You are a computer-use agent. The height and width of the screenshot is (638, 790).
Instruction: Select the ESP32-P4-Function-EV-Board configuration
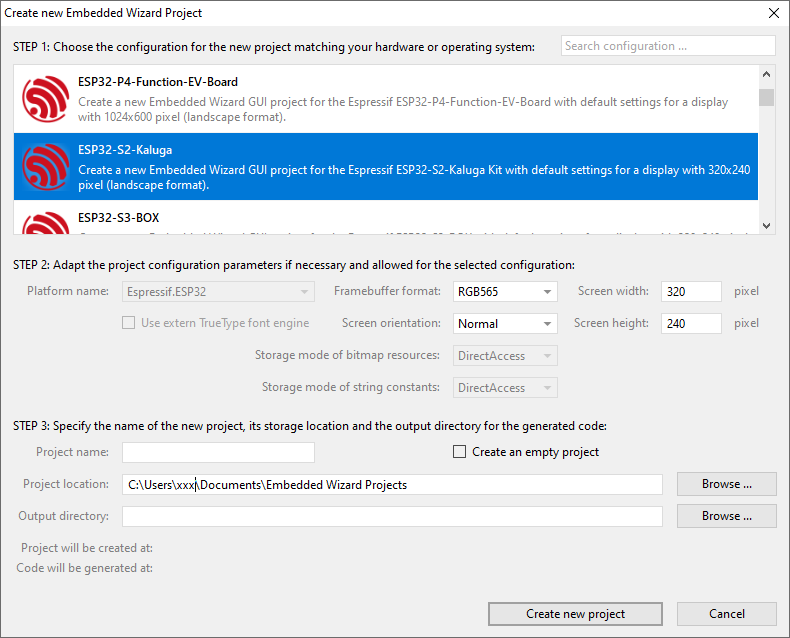400,99
